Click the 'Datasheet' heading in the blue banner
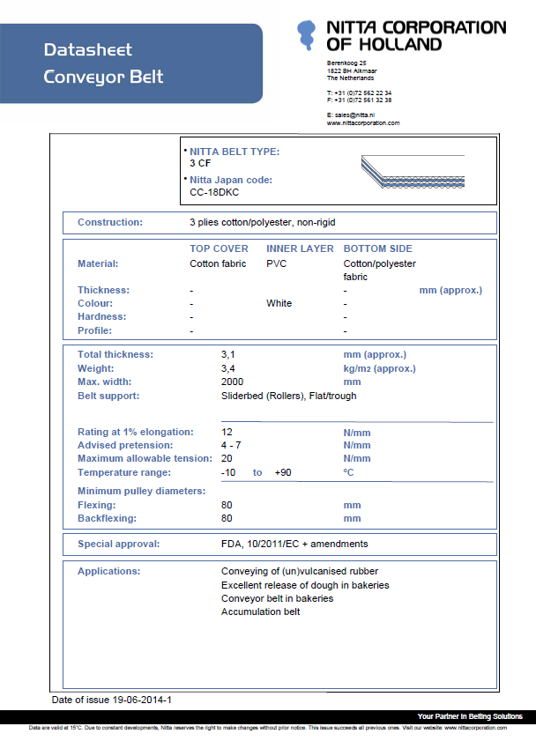The height and width of the screenshot is (756, 536). pos(87,49)
